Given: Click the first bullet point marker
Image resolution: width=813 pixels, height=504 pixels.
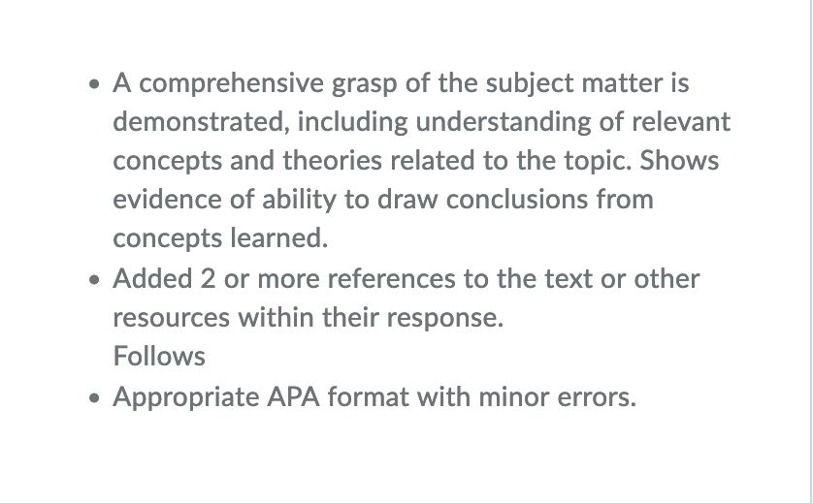Looking at the screenshot, I should click(x=94, y=84).
